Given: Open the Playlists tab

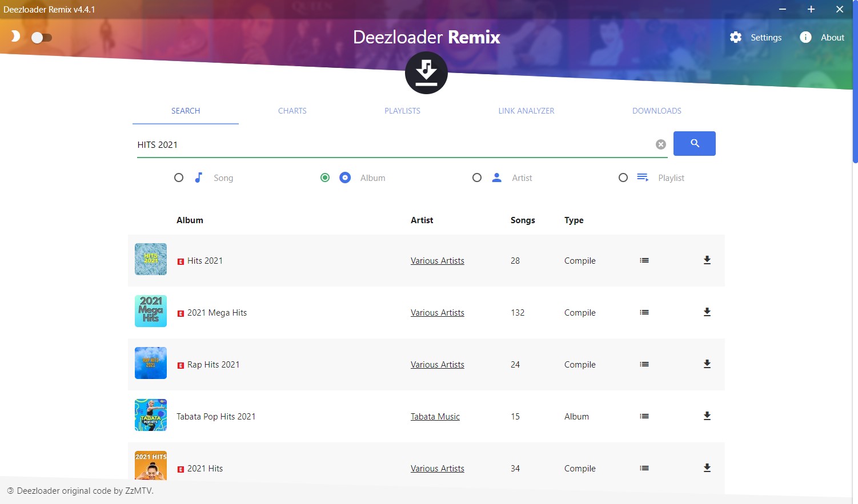Looking at the screenshot, I should 402,111.
